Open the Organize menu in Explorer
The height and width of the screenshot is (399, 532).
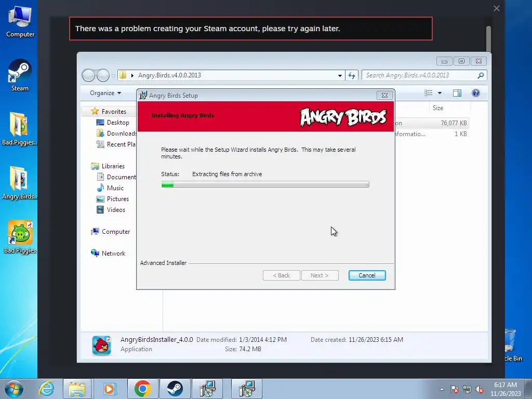105,93
